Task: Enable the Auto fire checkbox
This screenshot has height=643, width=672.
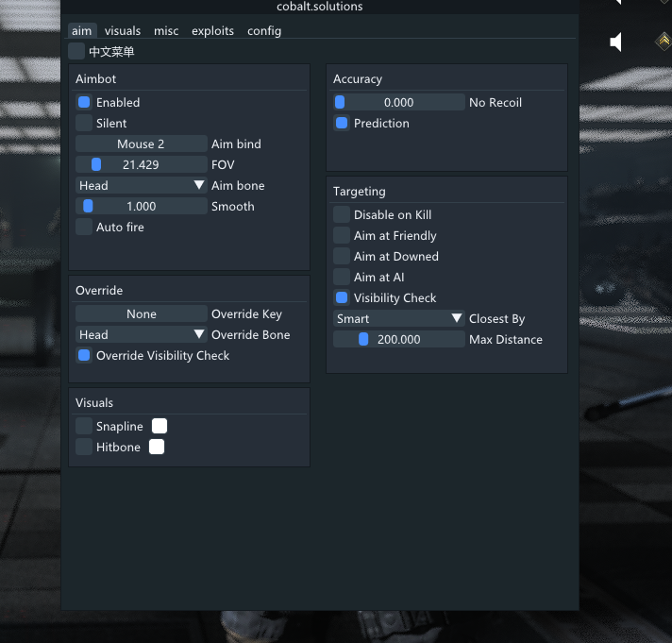Action: pos(84,227)
